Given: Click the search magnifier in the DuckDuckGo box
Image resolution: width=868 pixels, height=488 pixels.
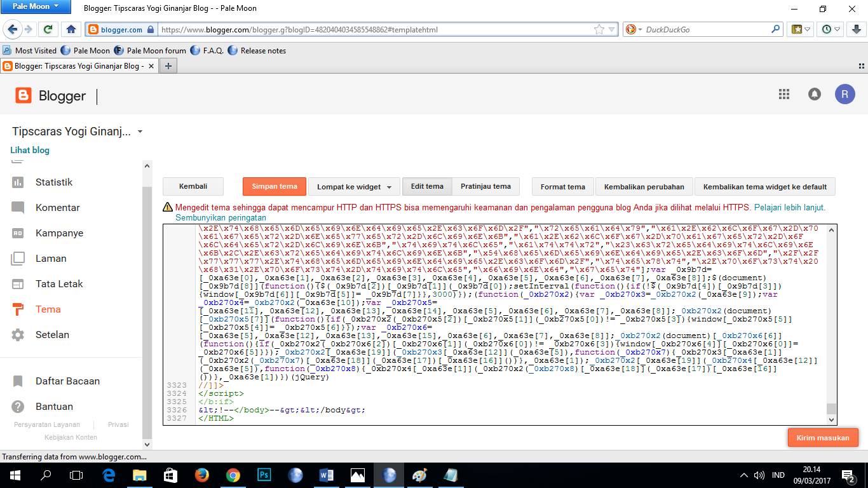Looking at the screenshot, I should 776,29.
